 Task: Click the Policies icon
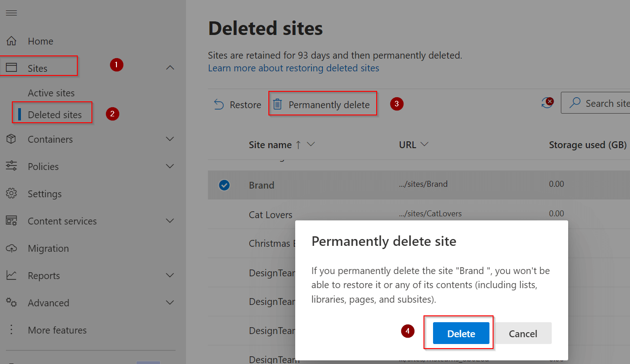pos(11,166)
